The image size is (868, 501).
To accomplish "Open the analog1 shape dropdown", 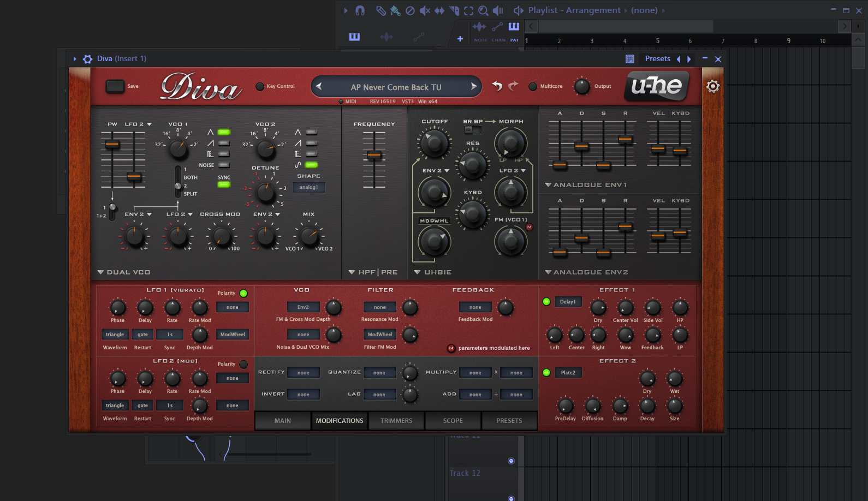I will pos(309,187).
